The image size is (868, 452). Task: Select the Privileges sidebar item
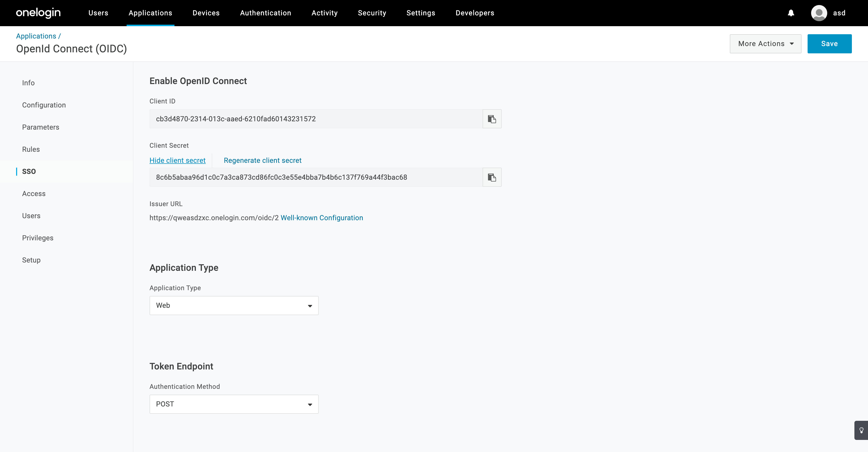coord(38,238)
